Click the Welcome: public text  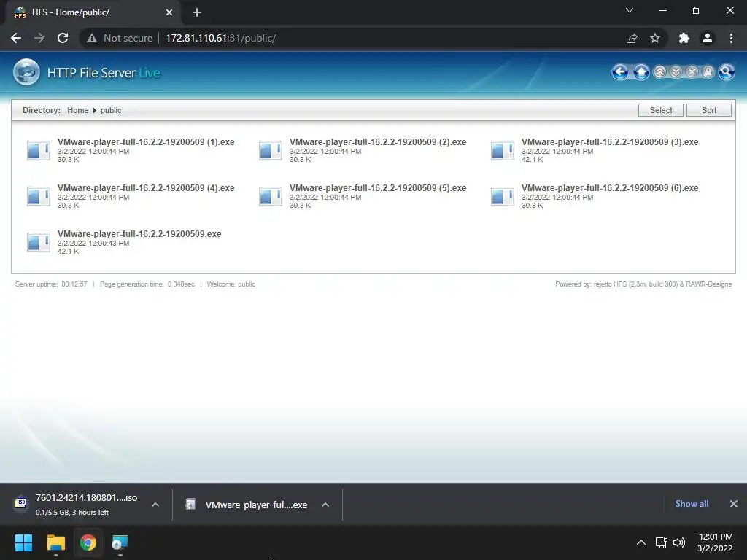click(x=231, y=284)
